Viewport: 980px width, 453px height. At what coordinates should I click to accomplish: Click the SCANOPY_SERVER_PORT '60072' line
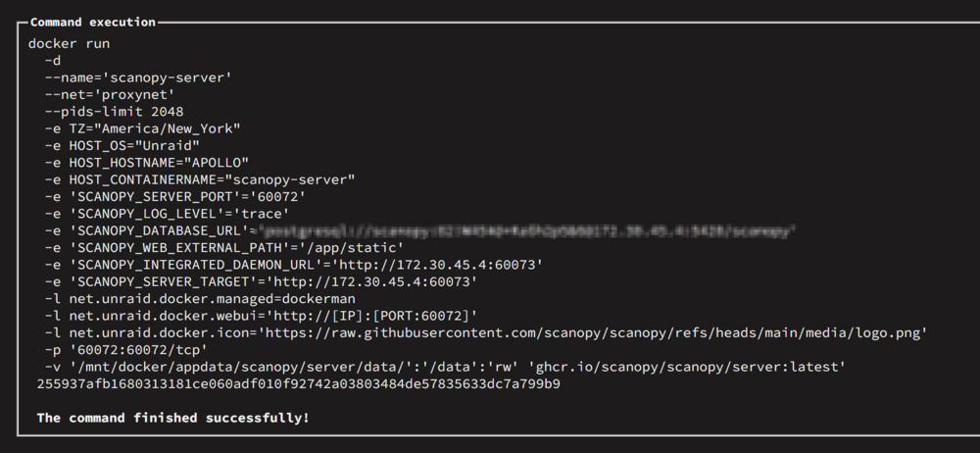tap(175, 196)
